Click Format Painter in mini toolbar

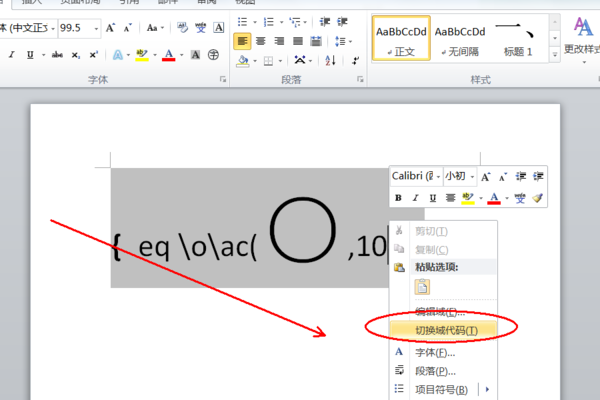click(x=538, y=198)
